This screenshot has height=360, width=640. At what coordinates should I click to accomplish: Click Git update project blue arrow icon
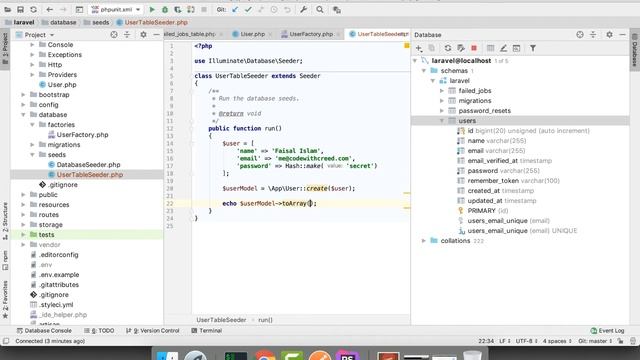click(235, 9)
